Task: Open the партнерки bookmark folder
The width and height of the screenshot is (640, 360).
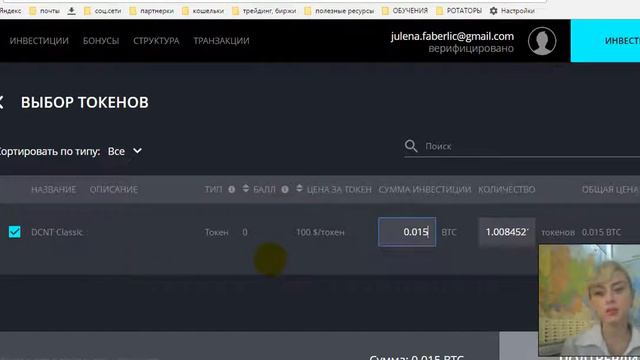Action: pos(151,11)
